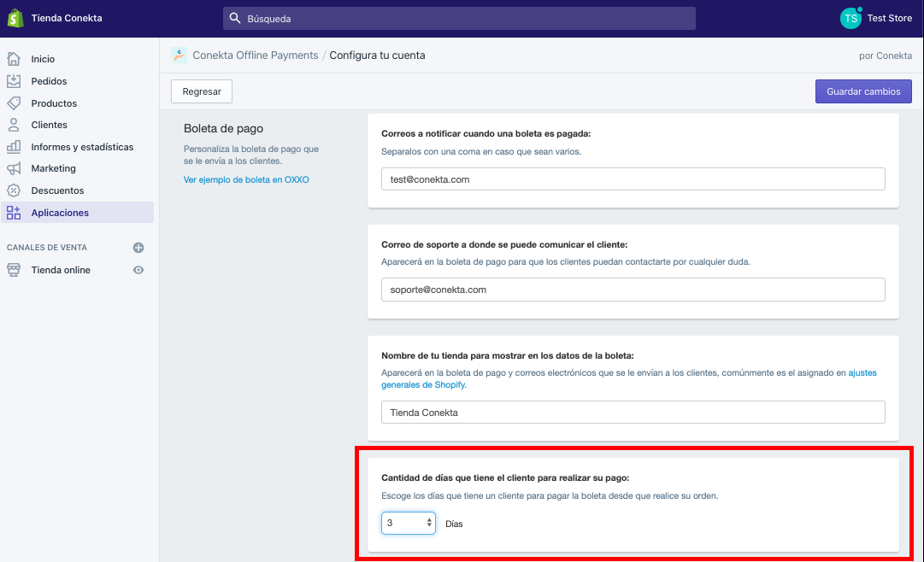Click Conekta Offline Payments breadcrumb

pyautogui.click(x=256, y=55)
